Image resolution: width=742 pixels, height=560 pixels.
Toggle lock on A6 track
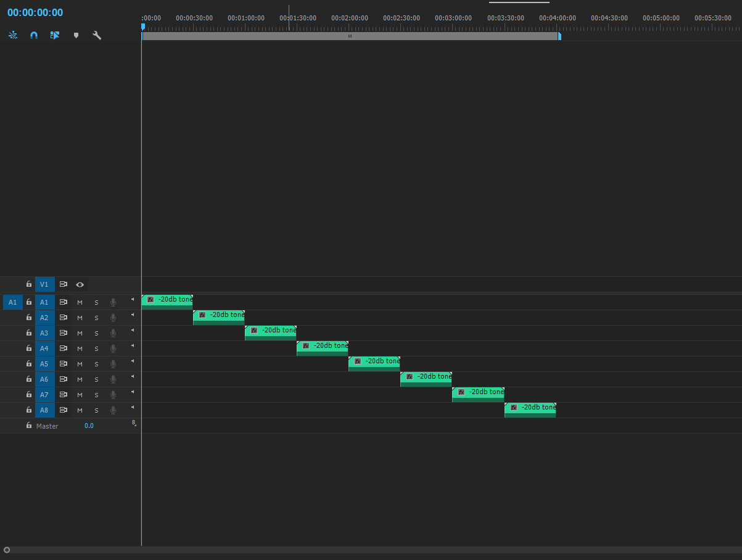28,379
